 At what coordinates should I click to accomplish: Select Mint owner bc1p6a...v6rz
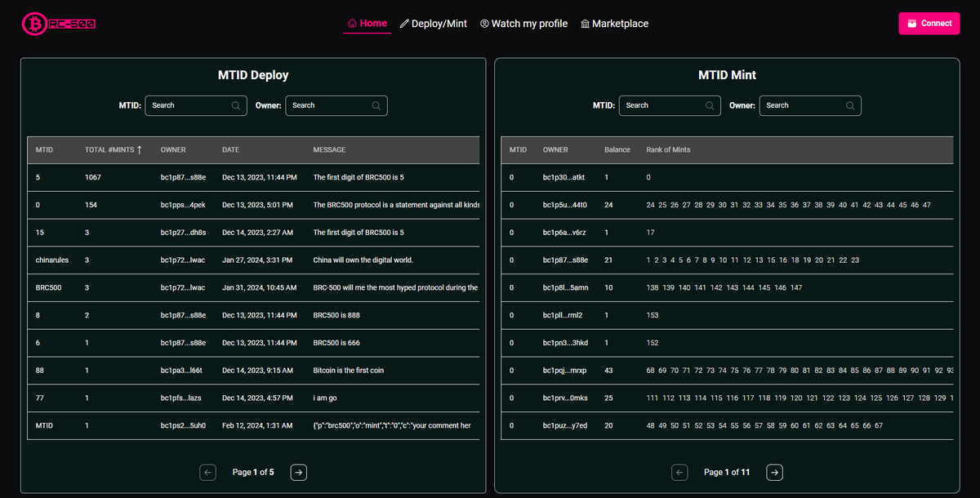pyautogui.click(x=564, y=233)
